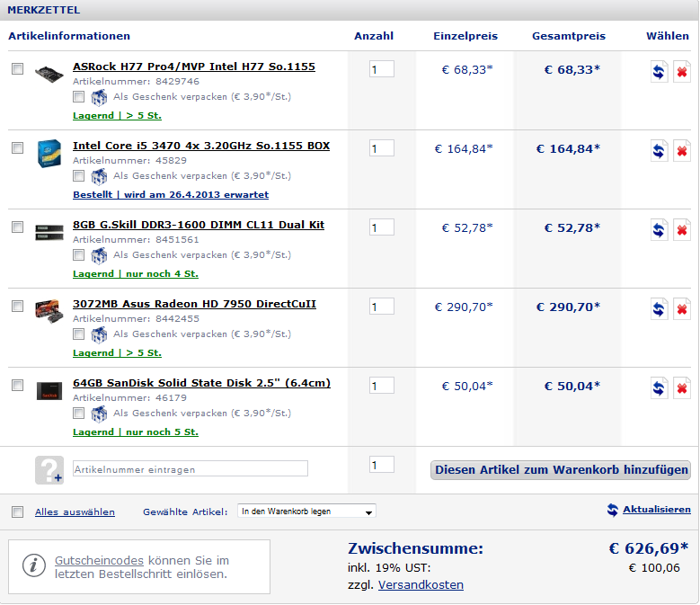This screenshot has height=605, width=700.
Task: Click gift wrap icon for Asus Radeon item
Action: pos(99,334)
